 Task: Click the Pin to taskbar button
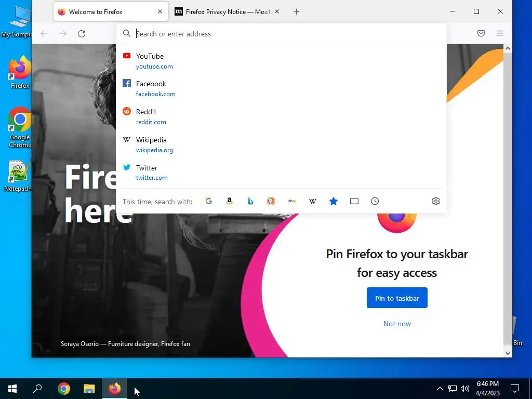tap(397, 298)
